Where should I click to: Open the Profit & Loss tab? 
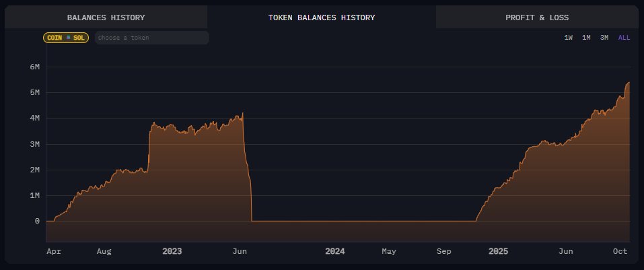click(537, 18)
